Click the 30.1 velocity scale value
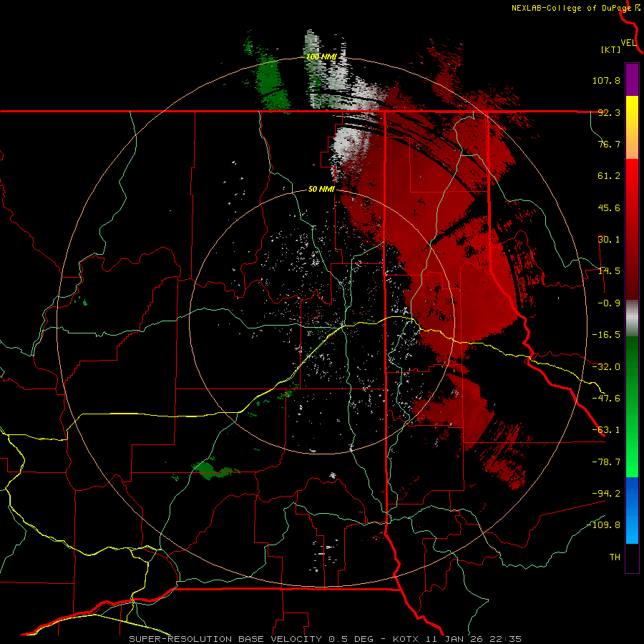 point(609,240)
